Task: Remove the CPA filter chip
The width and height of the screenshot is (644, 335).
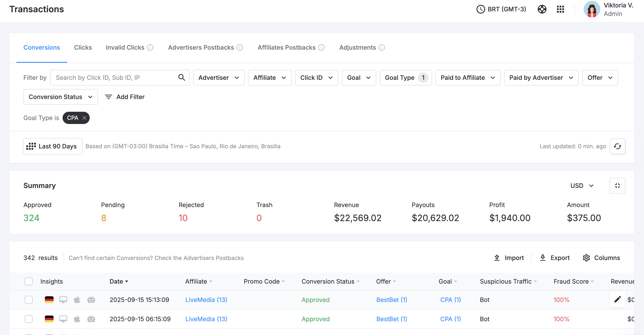Action: click(x=84, y=118)
